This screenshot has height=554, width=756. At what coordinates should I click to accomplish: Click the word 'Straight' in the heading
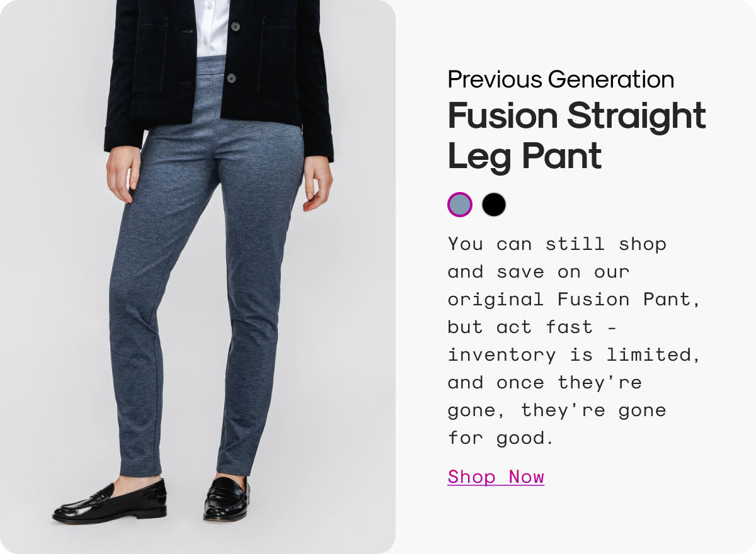coord(636,117)
